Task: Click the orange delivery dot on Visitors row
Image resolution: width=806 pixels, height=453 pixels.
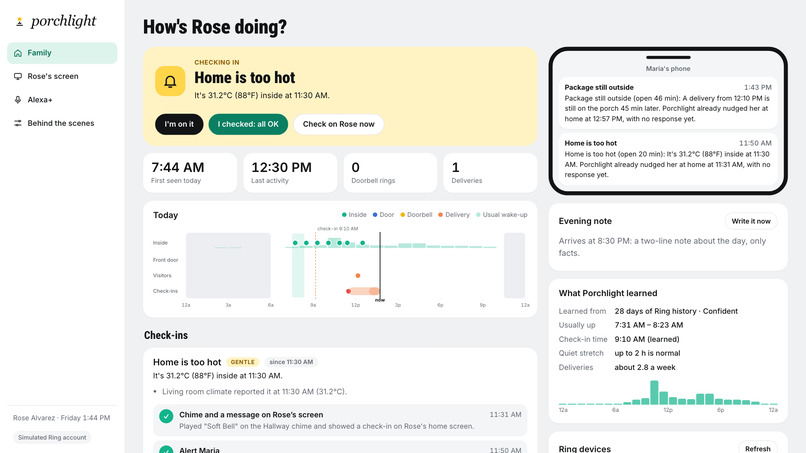Action: tap(358, 276)
